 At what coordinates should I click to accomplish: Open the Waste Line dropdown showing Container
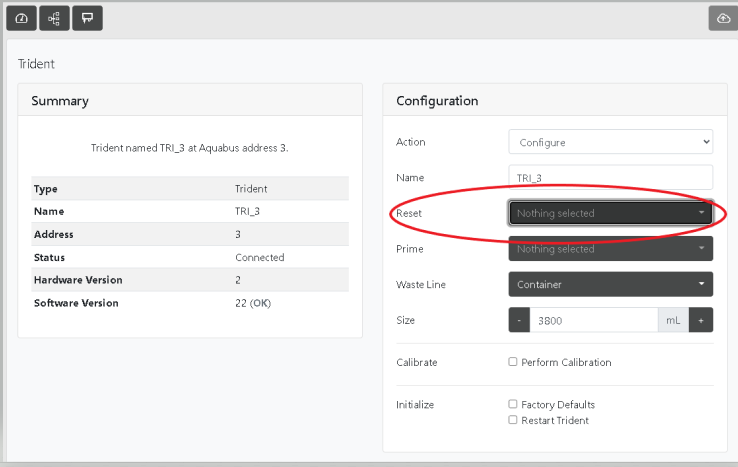click(x=610, y=285)
